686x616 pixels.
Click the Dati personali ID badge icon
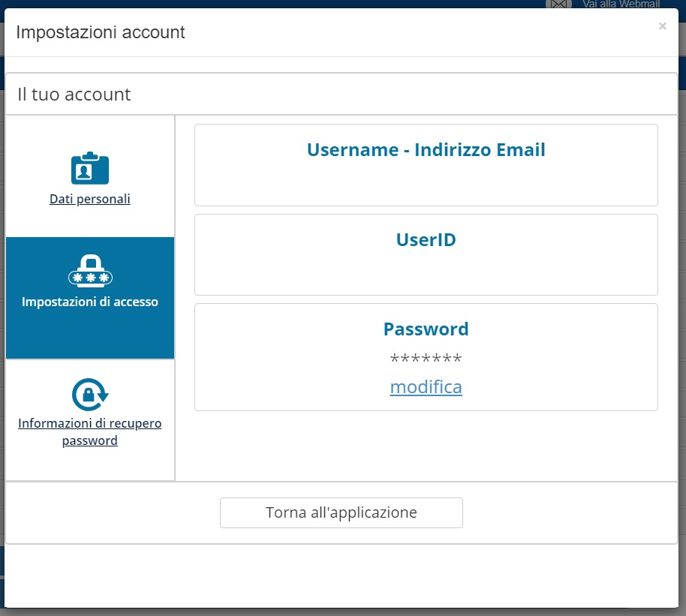click(90, 169)
